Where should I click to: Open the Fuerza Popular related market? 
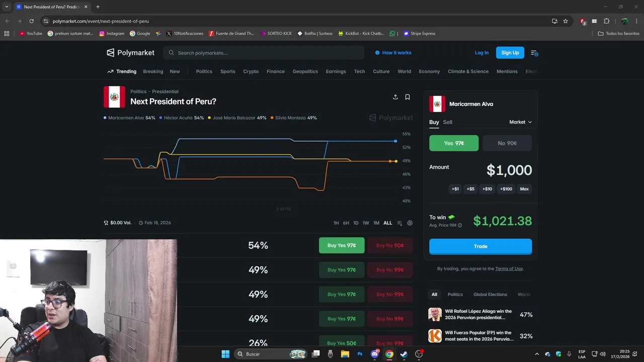tap(480, 336)
